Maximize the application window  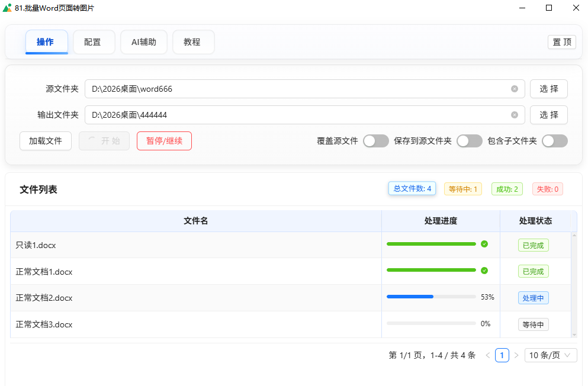tap(548, 8)
